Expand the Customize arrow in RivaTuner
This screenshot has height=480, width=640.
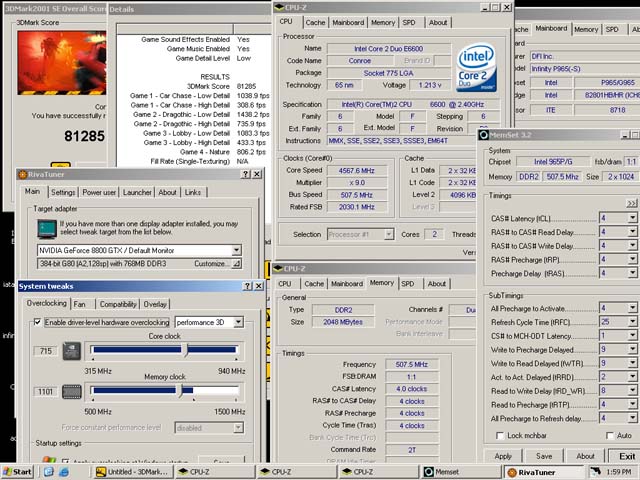(236, 264)
